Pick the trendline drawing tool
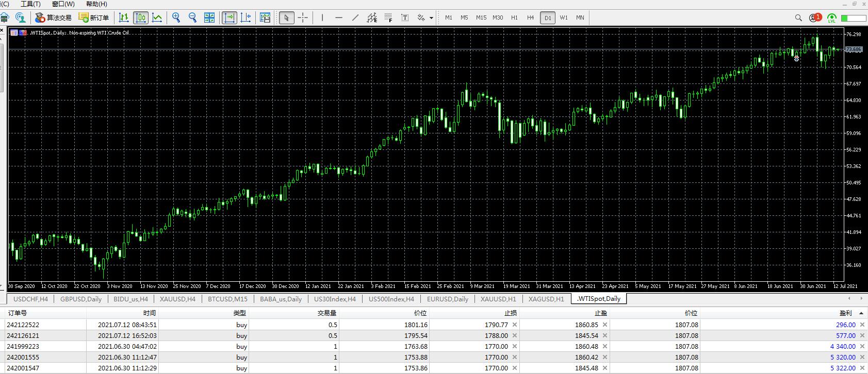 tap(355, 18)
